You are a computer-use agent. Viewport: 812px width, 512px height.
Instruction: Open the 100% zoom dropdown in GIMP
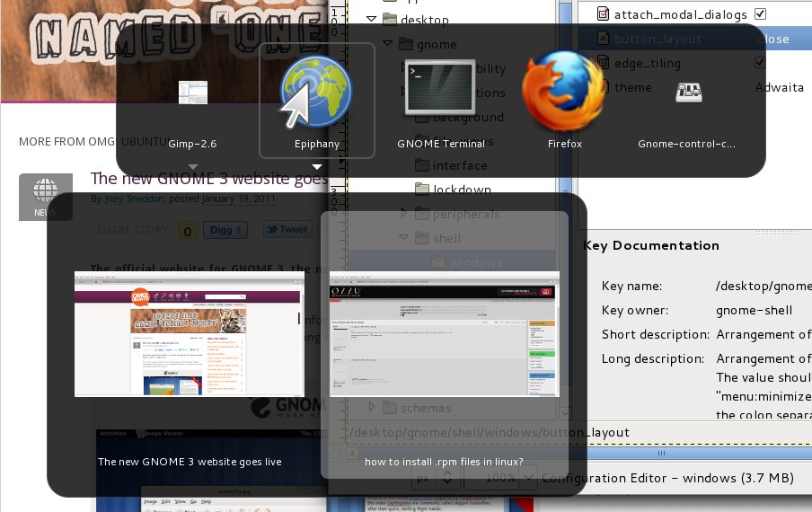coord(499,478)
